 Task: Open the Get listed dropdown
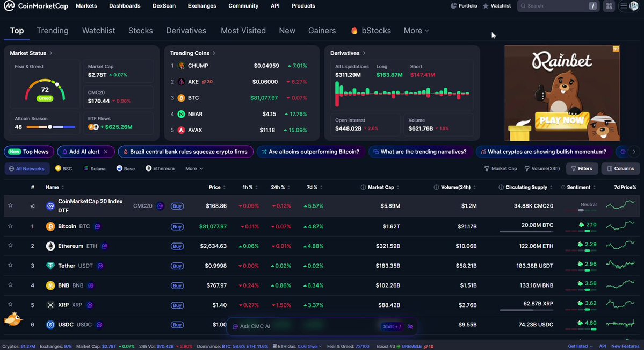coord(580,346)
